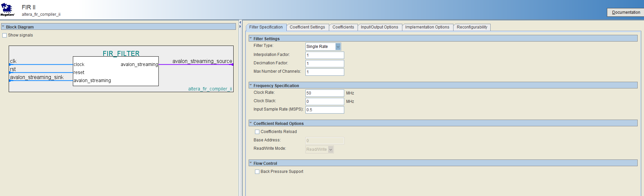Open the Documentation button
The height and width of the screenshot is (196, 644).
pyautogui.click(x=626, y=12)
